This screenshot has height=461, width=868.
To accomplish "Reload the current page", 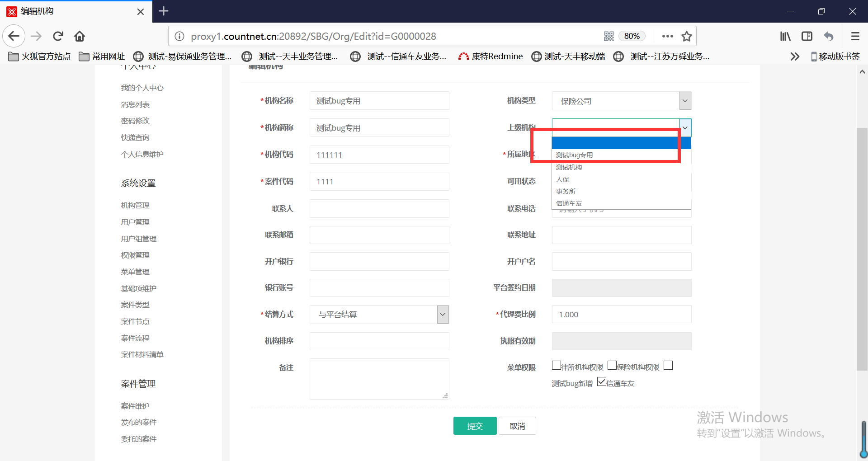I will click(x=58, y=36).
